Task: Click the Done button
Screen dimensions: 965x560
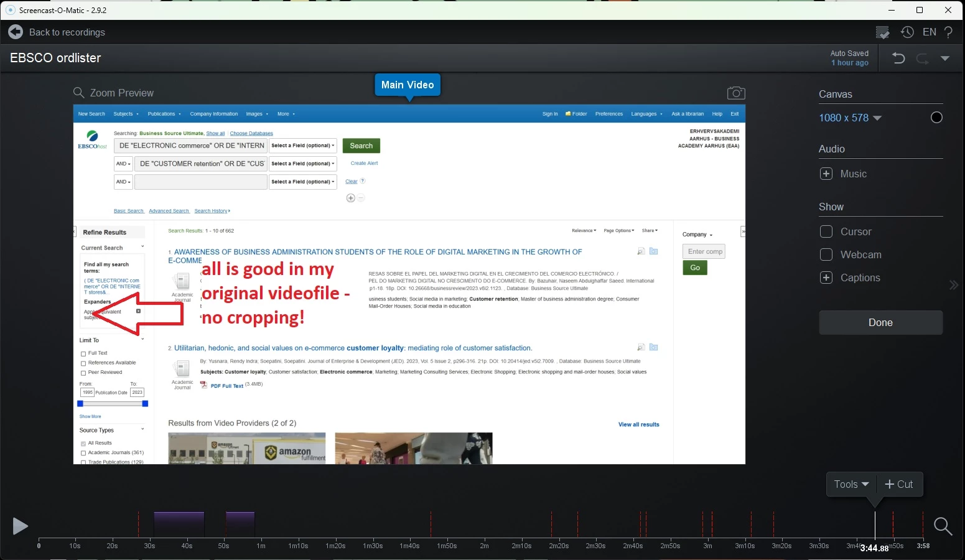Action: (x=880, y=322)
